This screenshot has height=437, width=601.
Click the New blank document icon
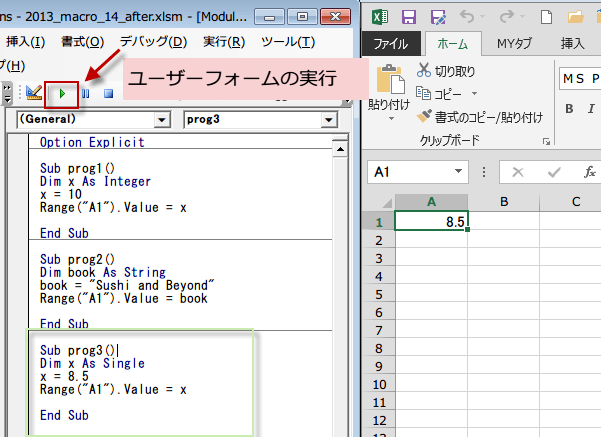tap(545, 17)
